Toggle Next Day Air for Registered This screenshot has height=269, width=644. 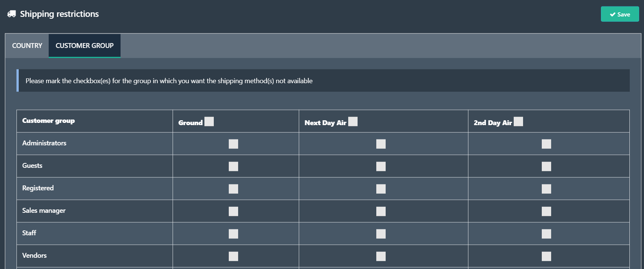click(381, 189)
